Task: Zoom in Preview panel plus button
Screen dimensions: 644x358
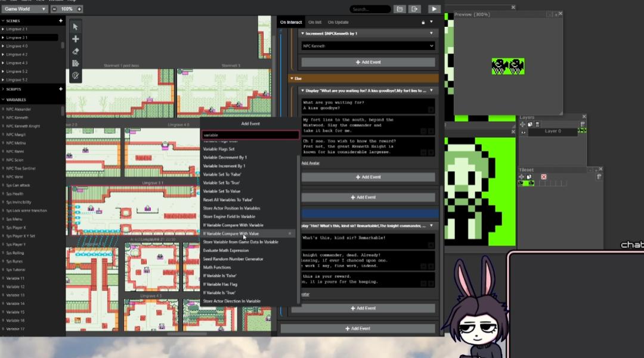Action: [556, 15]
